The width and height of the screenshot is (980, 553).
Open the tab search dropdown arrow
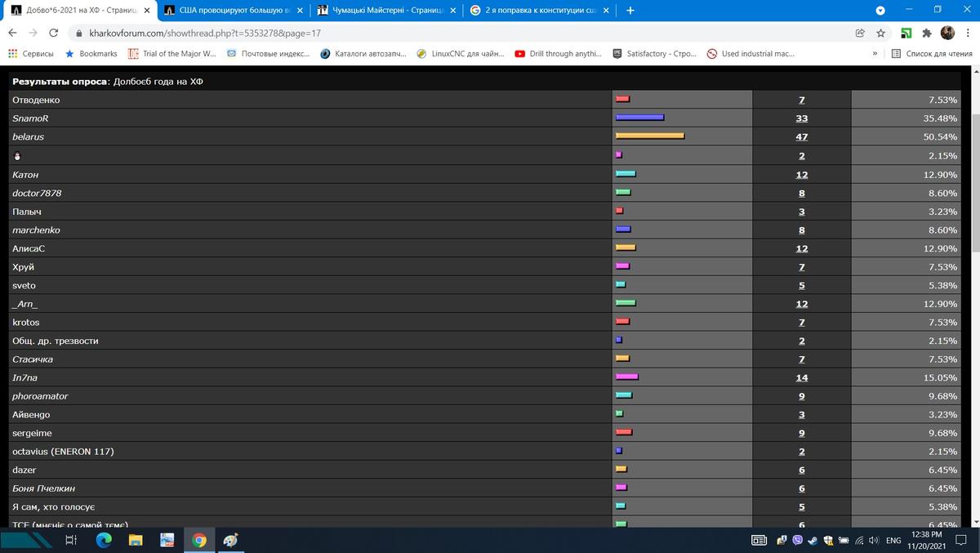880,11
